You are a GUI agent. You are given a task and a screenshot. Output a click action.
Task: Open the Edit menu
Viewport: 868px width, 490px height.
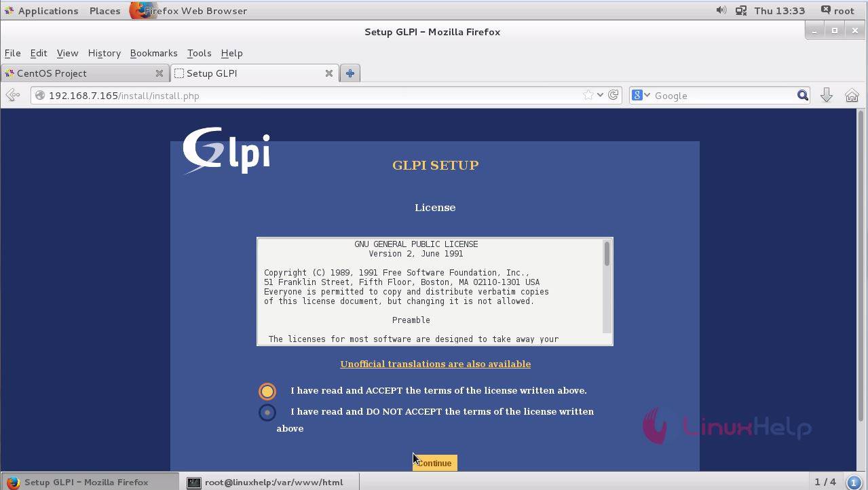click(x=39, y=53)
